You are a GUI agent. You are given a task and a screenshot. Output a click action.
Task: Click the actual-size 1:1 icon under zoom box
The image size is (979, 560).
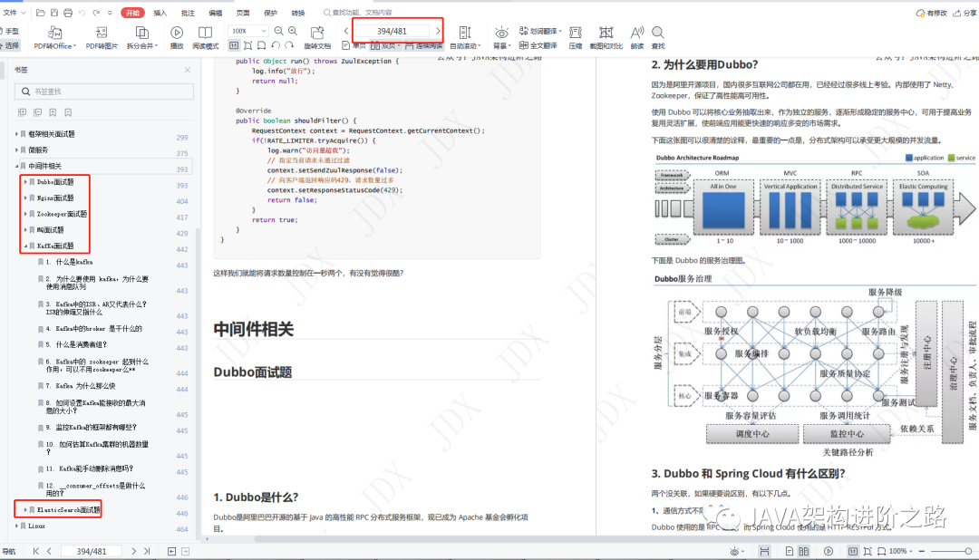pyautogui.click(x=234, y=45)
